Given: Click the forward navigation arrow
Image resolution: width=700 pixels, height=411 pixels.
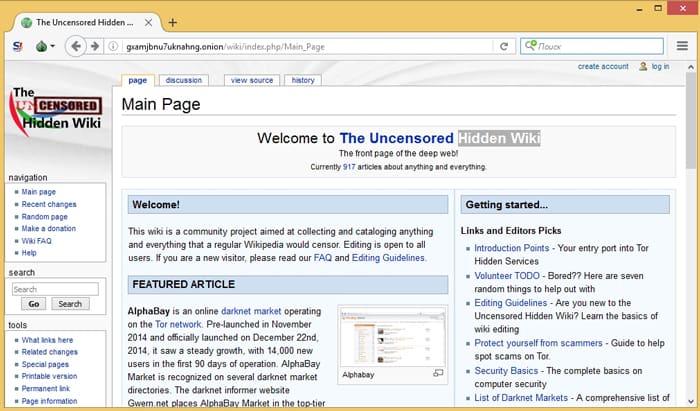Looking at the screenshot, I should pyautogui.click(x=95, y=46).
